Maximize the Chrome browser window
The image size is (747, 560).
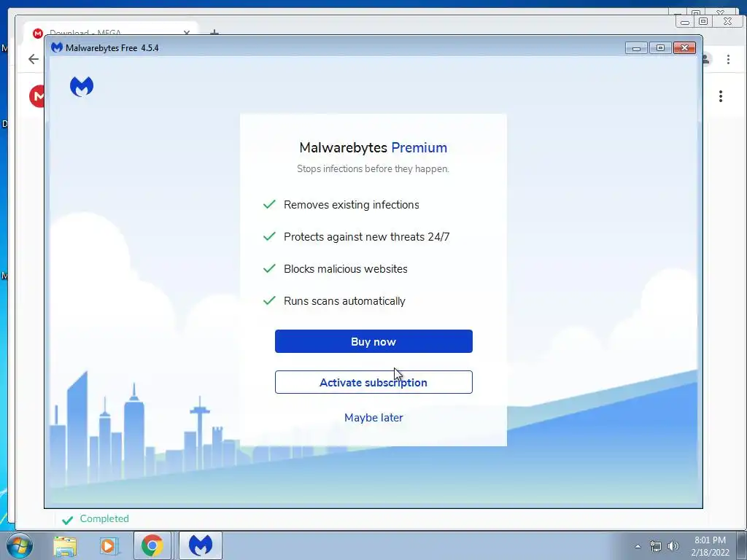(x=703, y=21)
